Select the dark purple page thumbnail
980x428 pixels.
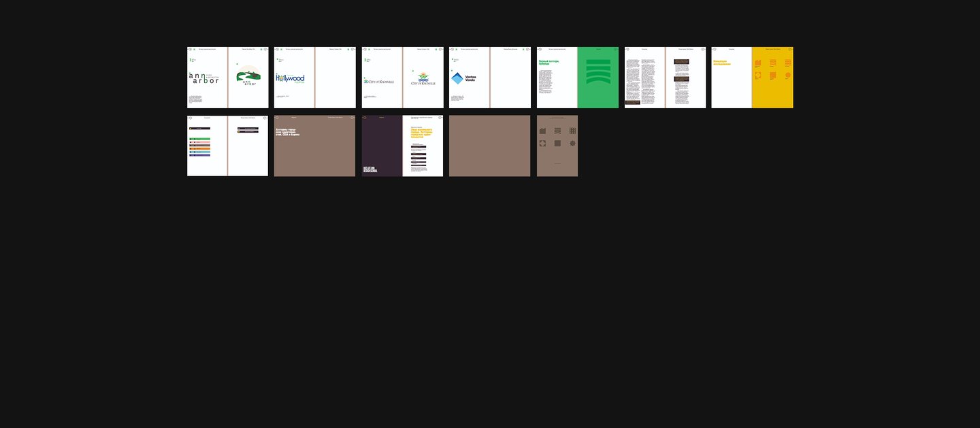(382, 146)
